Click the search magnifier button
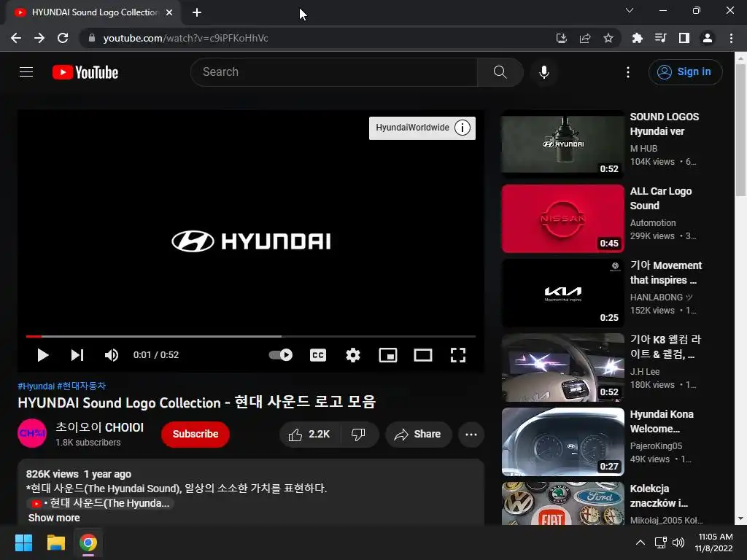The width and height of the screenshot is (747, 560). tap(500, 72)
